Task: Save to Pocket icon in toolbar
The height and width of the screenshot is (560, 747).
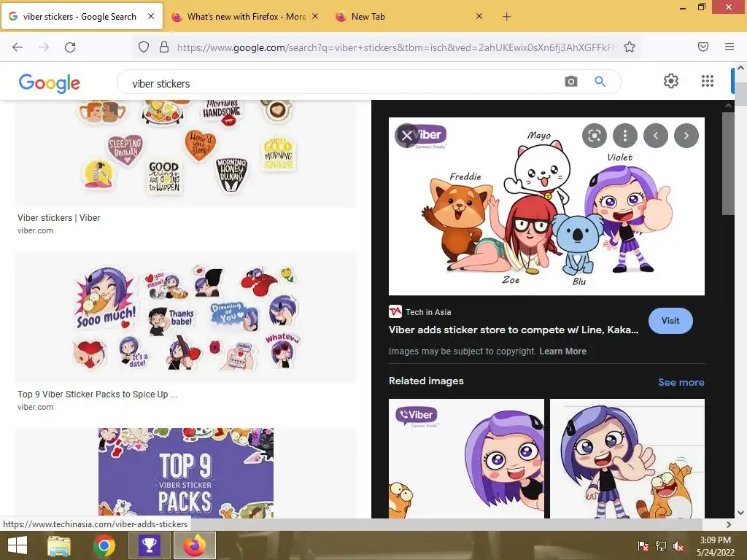Action: pos(703,47)
